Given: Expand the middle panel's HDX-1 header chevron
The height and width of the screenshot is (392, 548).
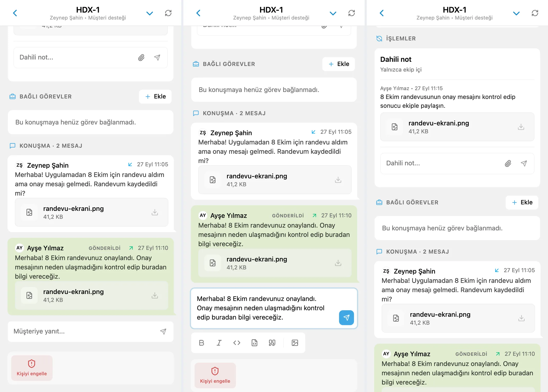Looking at the screenshot, I should [x=333, y=13].
